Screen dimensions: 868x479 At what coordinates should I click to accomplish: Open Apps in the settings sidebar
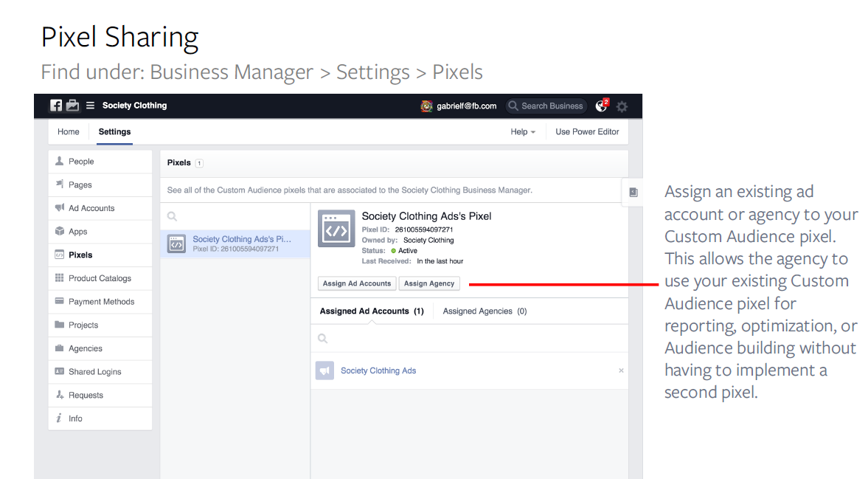tap(100, 232)
